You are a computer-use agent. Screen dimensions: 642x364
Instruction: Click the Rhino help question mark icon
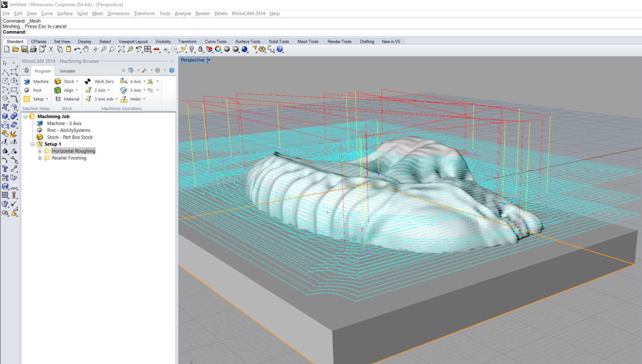tap(280, 49)
